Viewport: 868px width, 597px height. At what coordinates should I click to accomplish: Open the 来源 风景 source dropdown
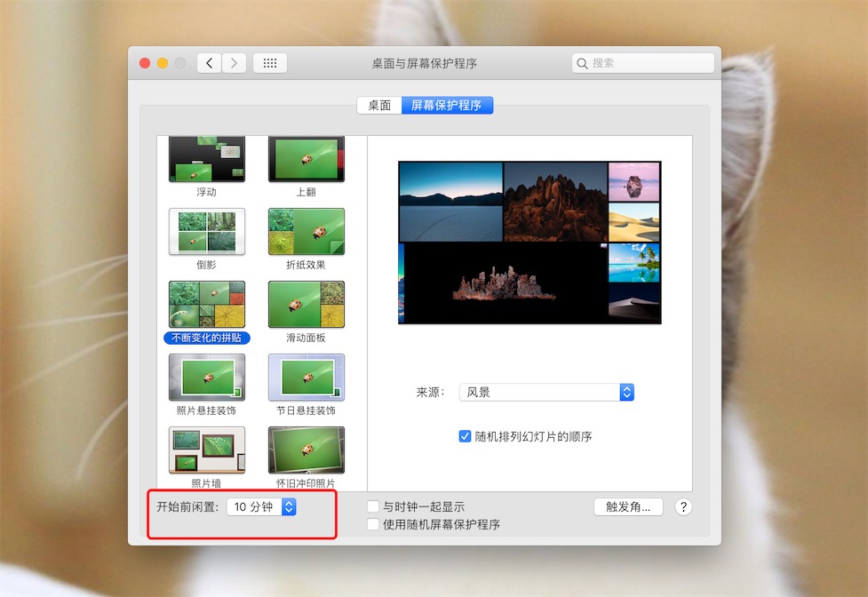546,393
